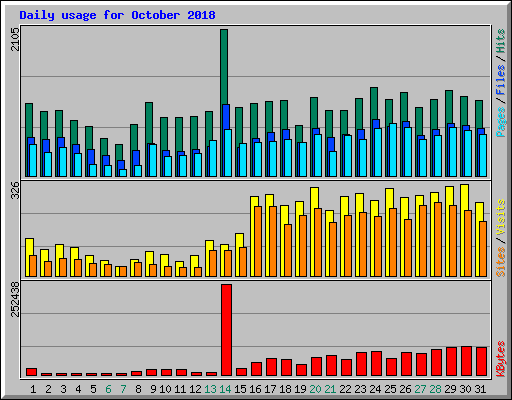Click green day 21 label on x-axis

click(330, 389)
